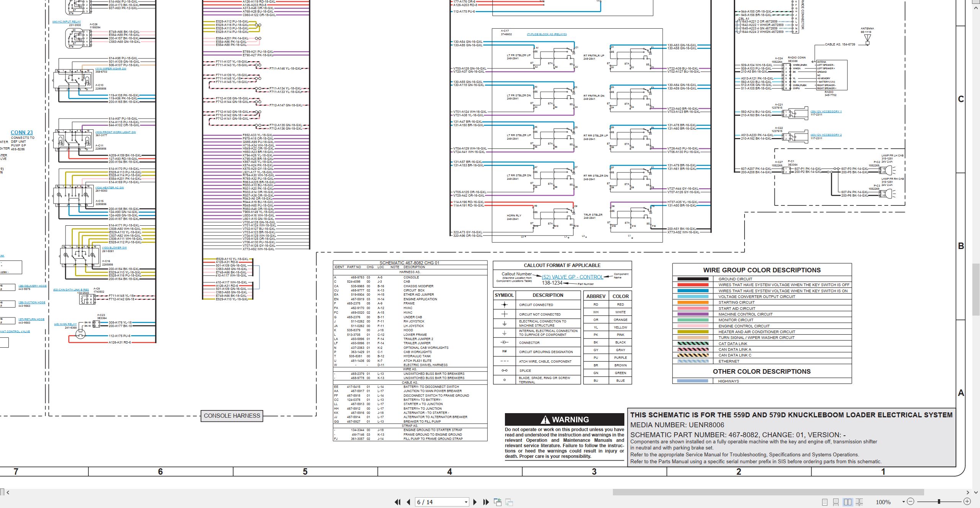Click the MONITOR CIRCUIT green swatch
Screen dimensions: 980x508
coord(693,320)
